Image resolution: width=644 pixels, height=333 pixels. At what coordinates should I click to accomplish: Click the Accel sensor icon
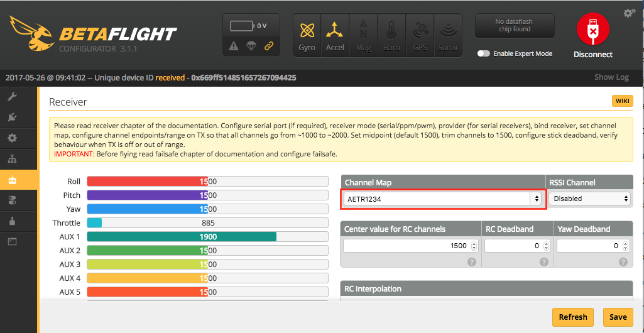[335, 35]
